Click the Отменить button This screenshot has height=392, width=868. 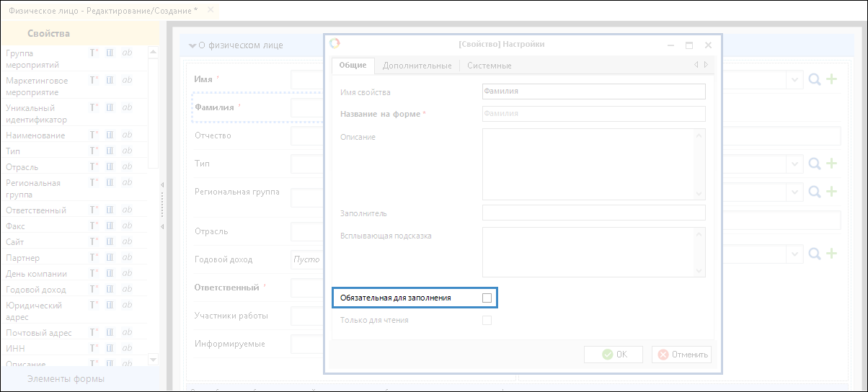(682, 355)
